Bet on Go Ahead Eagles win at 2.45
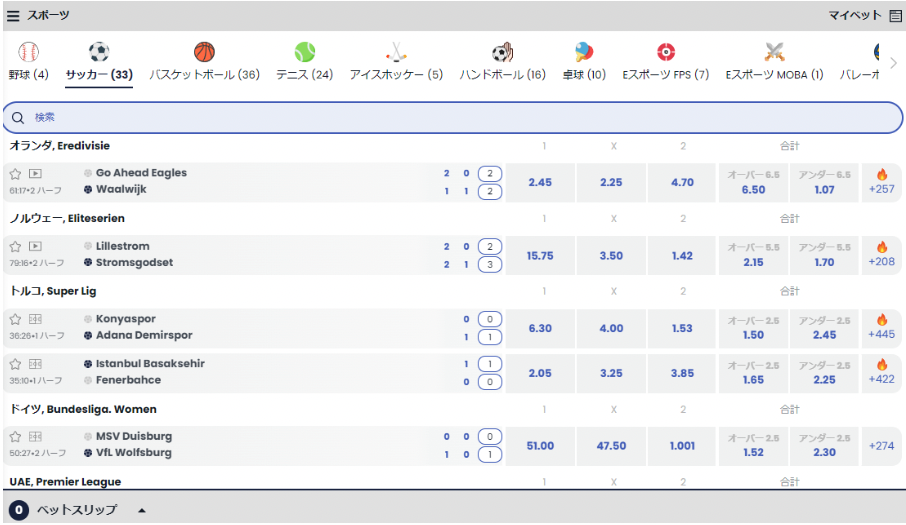The image size is (906, 525). pyautogui.click(x=540, y=182)
